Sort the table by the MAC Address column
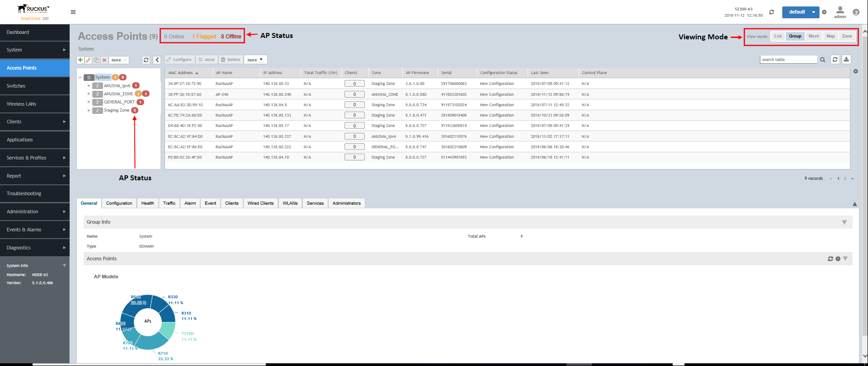The width and height of the screenshot is (868, 366). (x=180, y=73)
